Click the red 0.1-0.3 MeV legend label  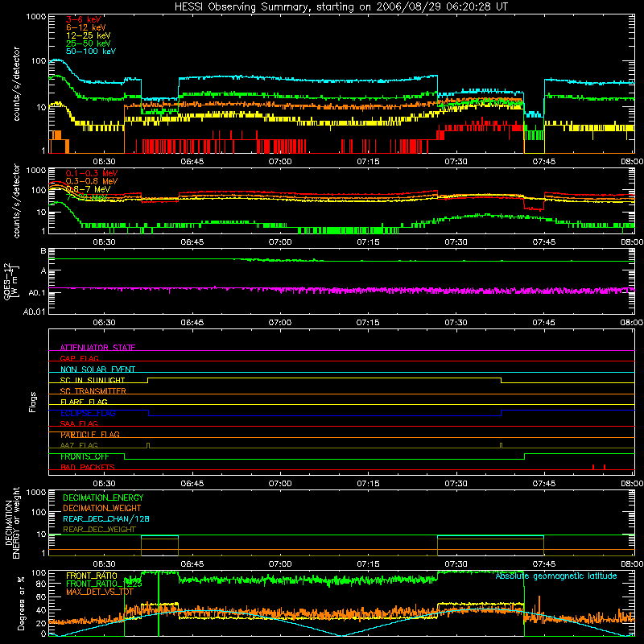point(92,173)
